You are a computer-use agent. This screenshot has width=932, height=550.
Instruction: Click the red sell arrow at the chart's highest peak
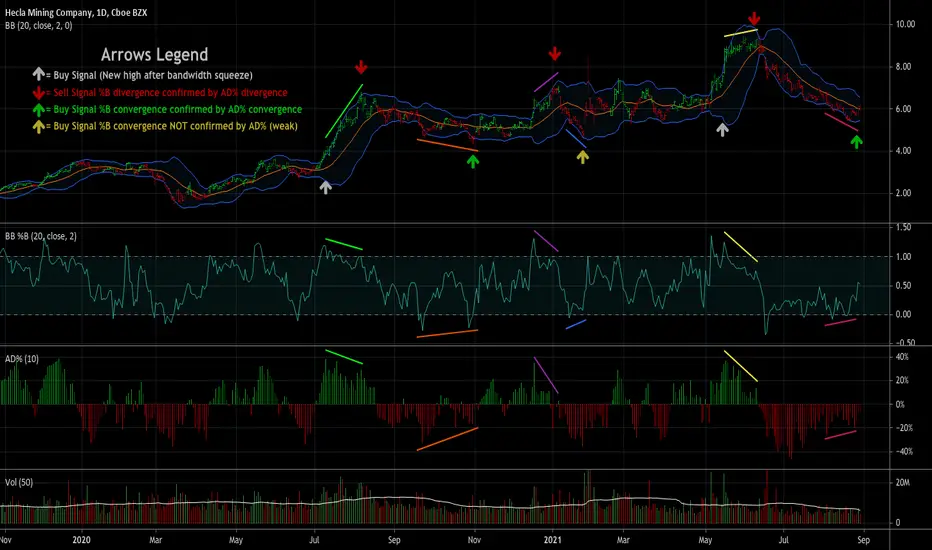[754, 19]
